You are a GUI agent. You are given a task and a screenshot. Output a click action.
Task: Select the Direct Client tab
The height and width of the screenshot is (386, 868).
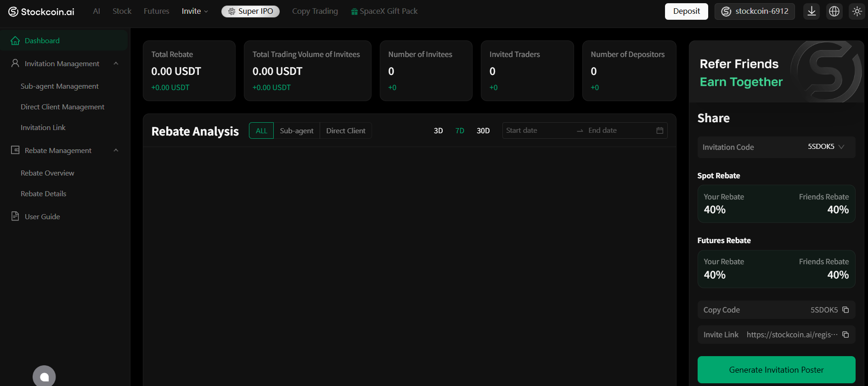click(x=346, y=131)
